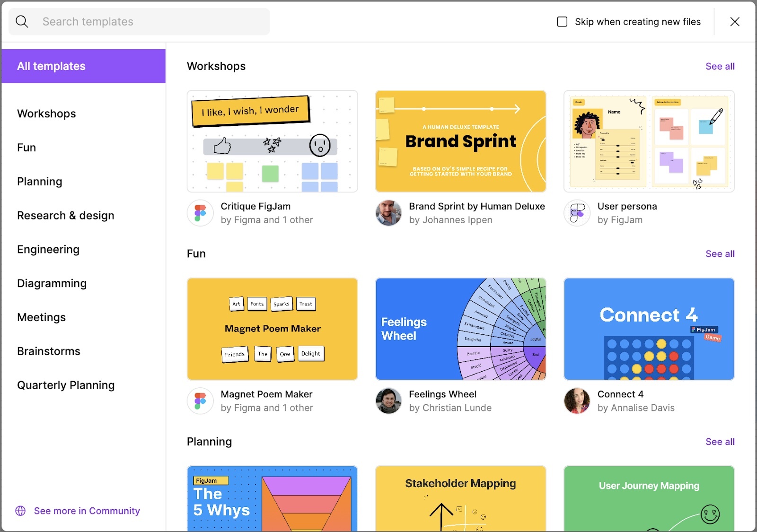Close the templates dialog
Image resolution: width=757 pixels, height=532 pixels.
tap(735, 22)
